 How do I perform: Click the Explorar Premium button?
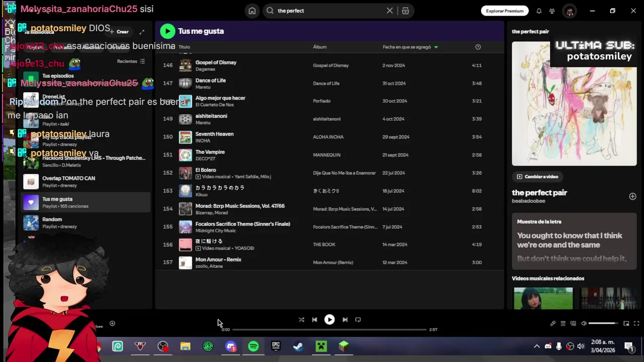(x=505, y=11)
